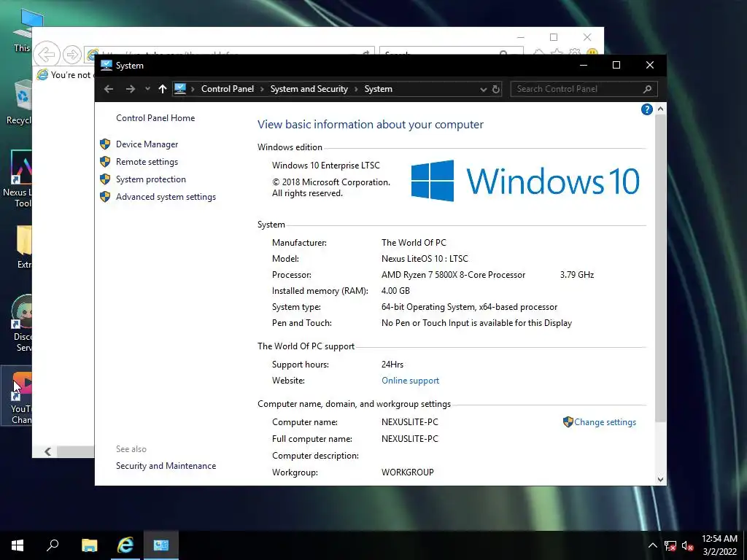Image resolution: width=747 pixels, height=560 pixels.
Task: Open File Explorer from taskbar
Action: pyautogui.click(x=89, y=545)
